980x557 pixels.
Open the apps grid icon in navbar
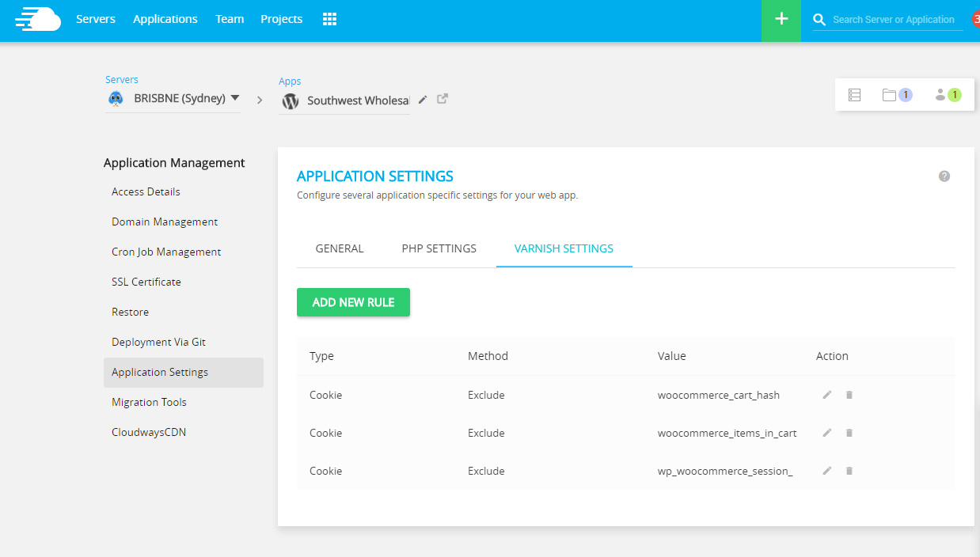point(330,19)
